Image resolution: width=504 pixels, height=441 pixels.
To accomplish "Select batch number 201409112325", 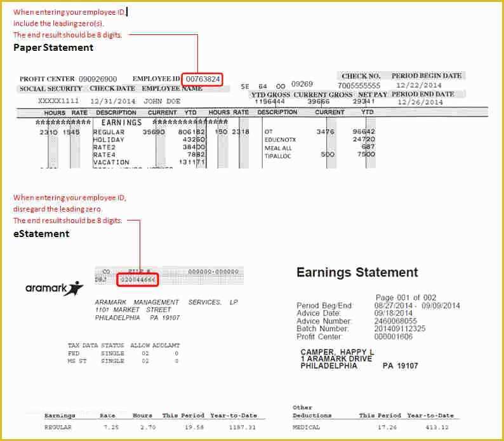I will 400,329.
